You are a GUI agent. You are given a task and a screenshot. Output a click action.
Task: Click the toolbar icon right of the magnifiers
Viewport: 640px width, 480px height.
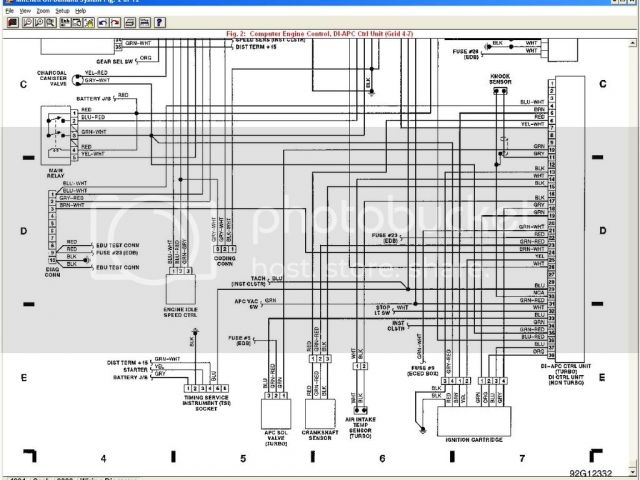(x=64, y=23)
